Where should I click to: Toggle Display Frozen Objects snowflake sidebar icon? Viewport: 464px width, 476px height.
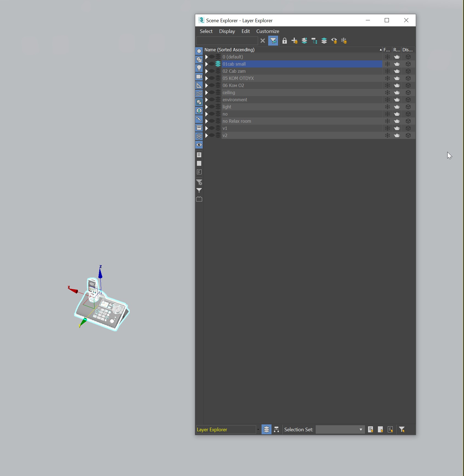(x=199, y=136)
